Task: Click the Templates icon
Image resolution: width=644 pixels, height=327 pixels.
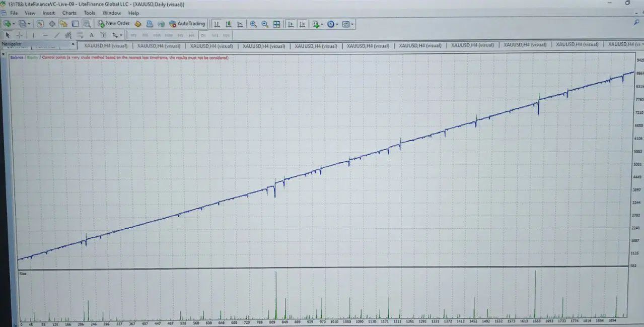Action: pyautogui.click(x=345, y=24)
